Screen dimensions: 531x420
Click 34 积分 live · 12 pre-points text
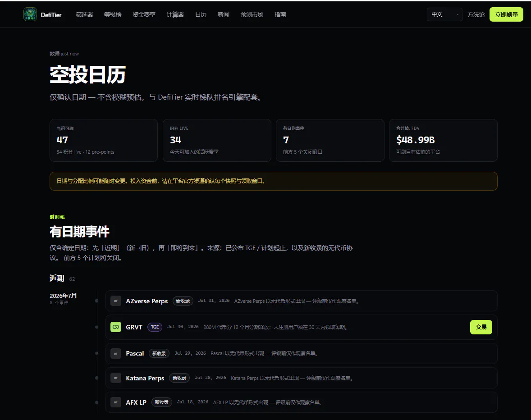coord(85,152)
